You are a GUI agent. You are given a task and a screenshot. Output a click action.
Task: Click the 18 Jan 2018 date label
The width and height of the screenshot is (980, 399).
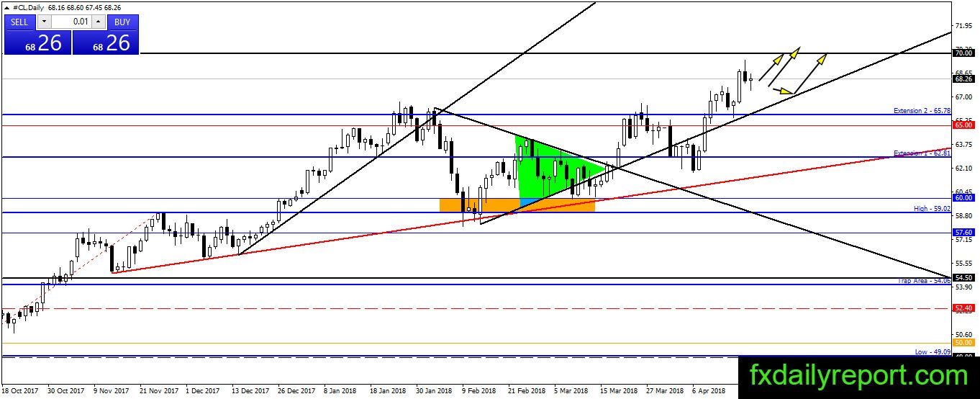click(389, 391)
